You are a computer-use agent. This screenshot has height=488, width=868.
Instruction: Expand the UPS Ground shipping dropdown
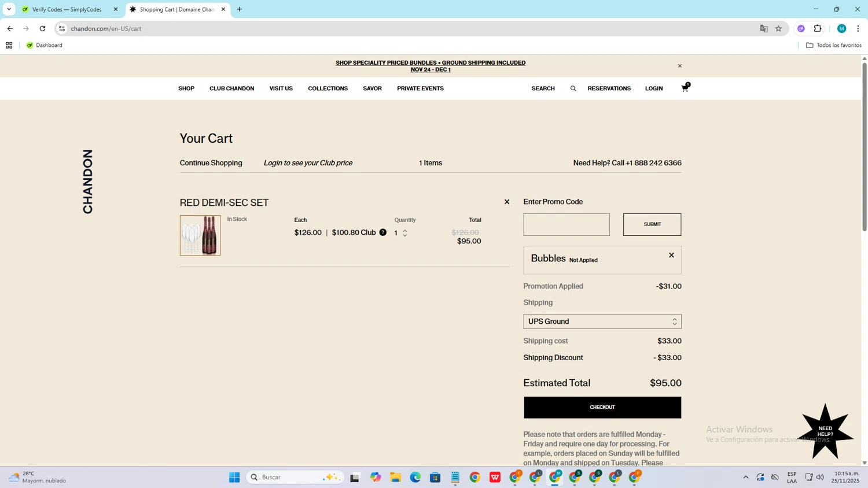pos(602,321)
